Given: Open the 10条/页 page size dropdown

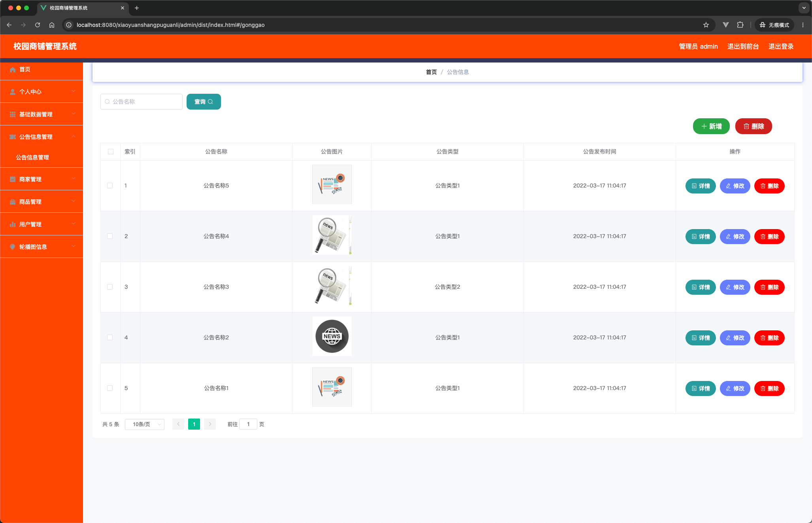Looking at the screenshot, I should 145,424.
